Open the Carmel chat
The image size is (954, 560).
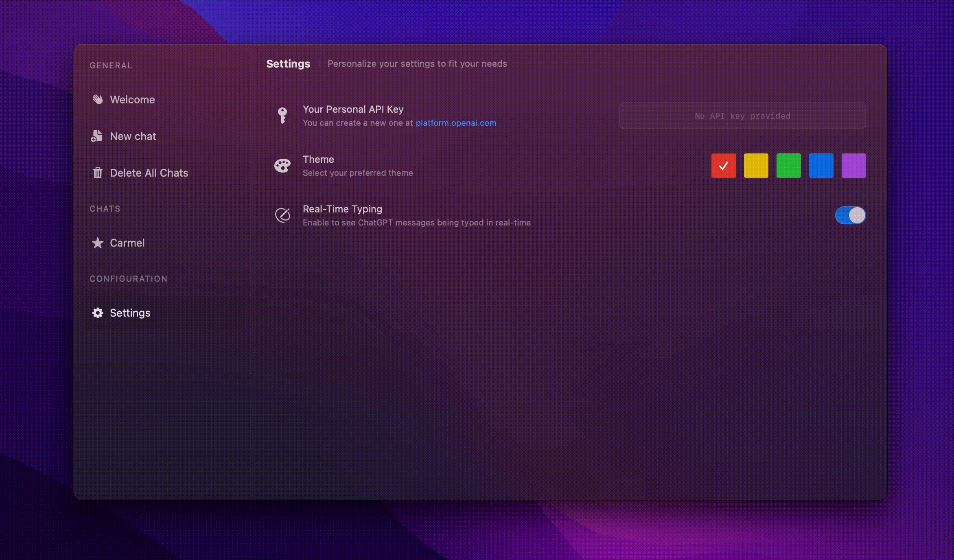(x=127, y=243)
